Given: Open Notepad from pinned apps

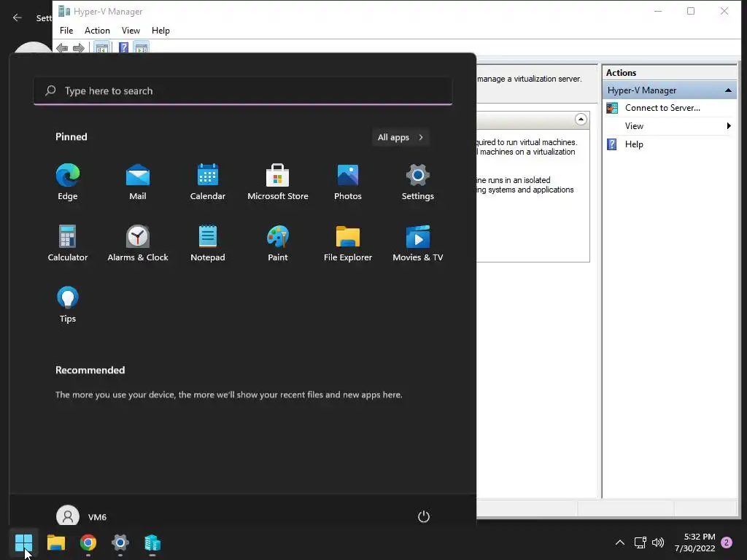Looking at the screenshot, I should click(x=208, y=244).
